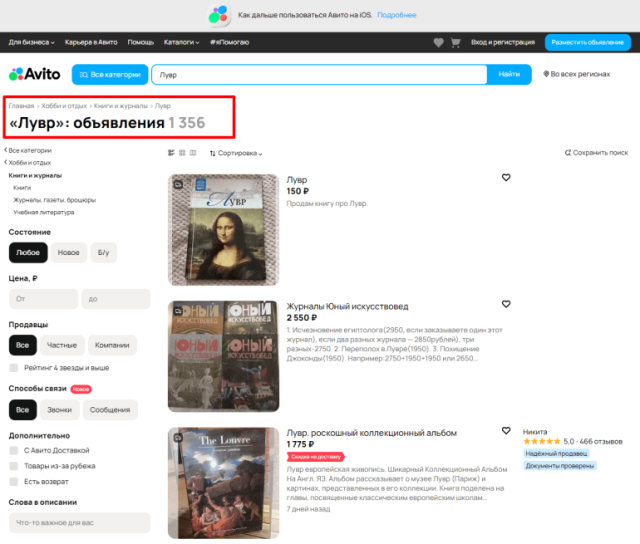Add the Лувр listing to favorites
The width and height of the screenshot is (640, 544).
506,178
